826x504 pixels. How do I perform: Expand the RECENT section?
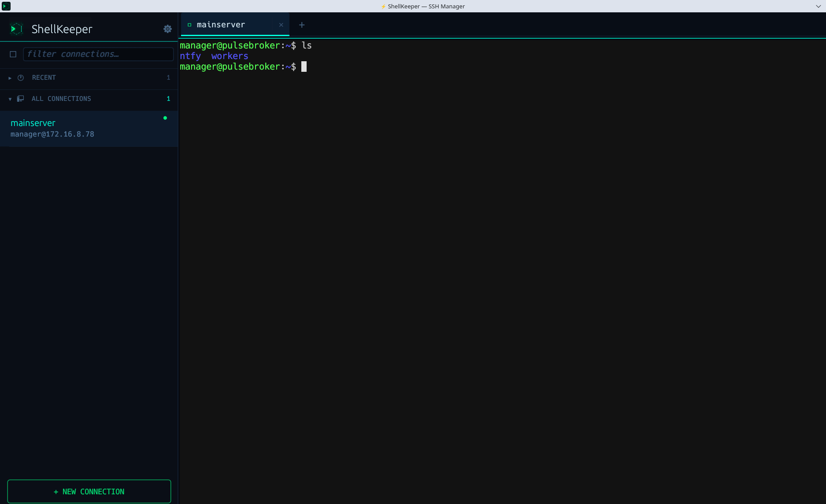[x=10, y=78]
